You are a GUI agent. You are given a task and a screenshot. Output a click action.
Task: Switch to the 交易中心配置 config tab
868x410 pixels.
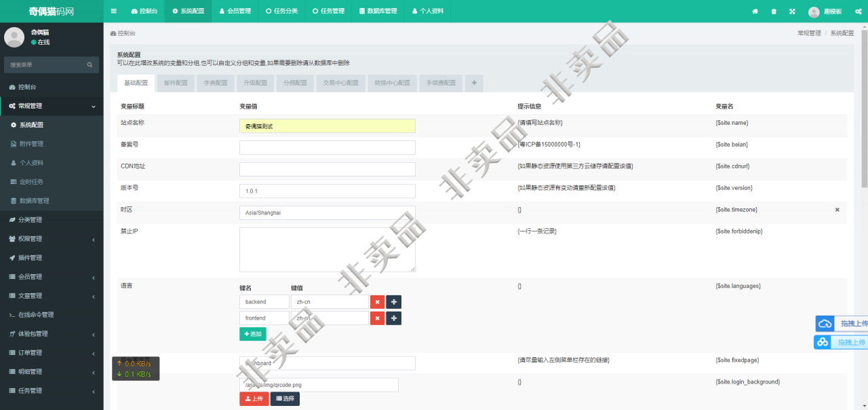340,83
